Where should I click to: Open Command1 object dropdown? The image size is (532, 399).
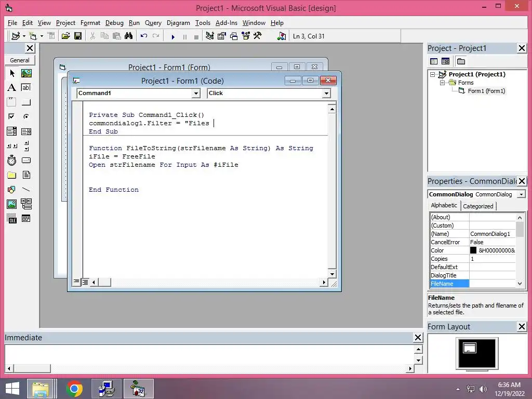(x=196, y=94)
